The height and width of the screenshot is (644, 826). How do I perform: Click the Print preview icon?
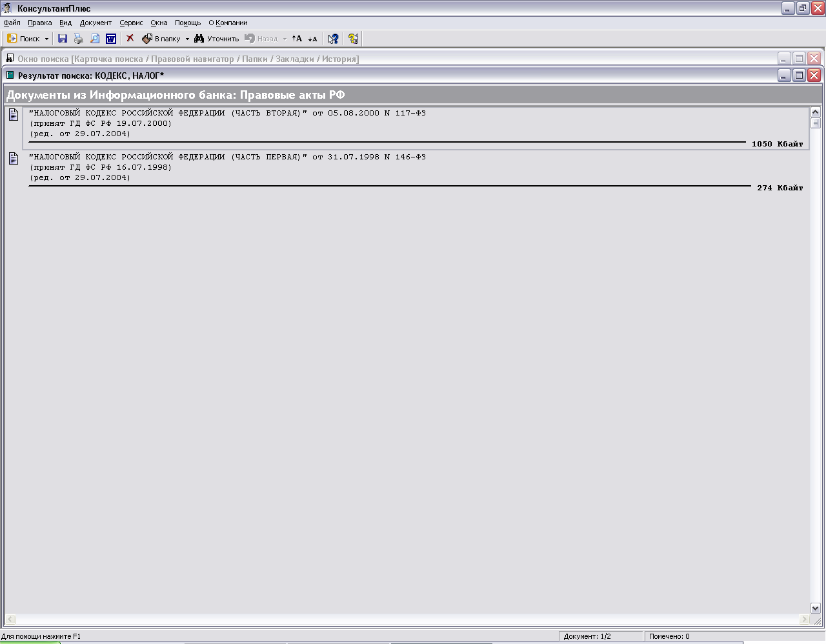tap(95, 39)
